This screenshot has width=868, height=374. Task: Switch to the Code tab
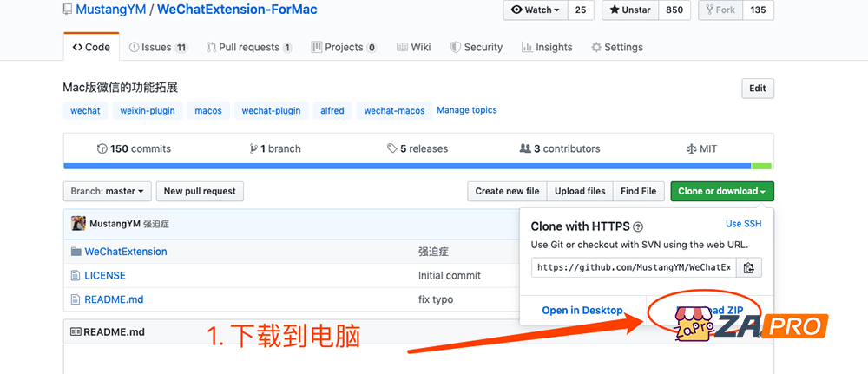pos(91,48)
